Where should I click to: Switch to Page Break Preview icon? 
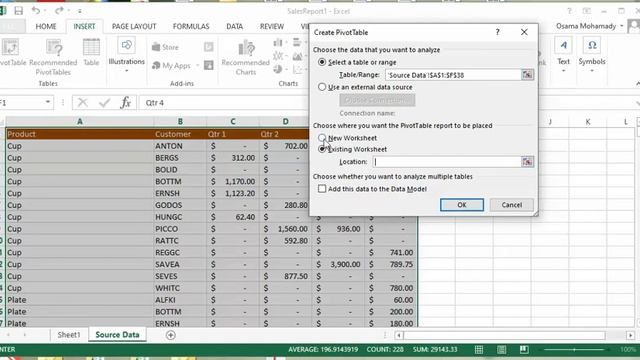click(x=524, y=349)
